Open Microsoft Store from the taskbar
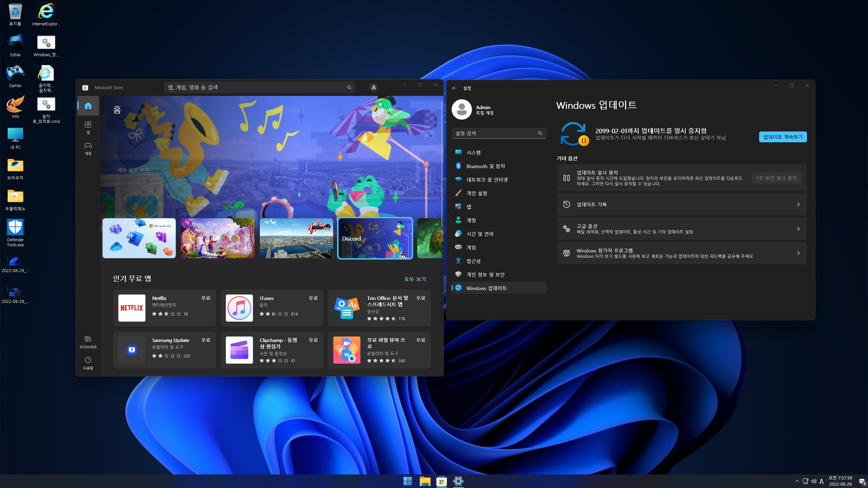This screenshot has width=868, height=488. (441, 481)
